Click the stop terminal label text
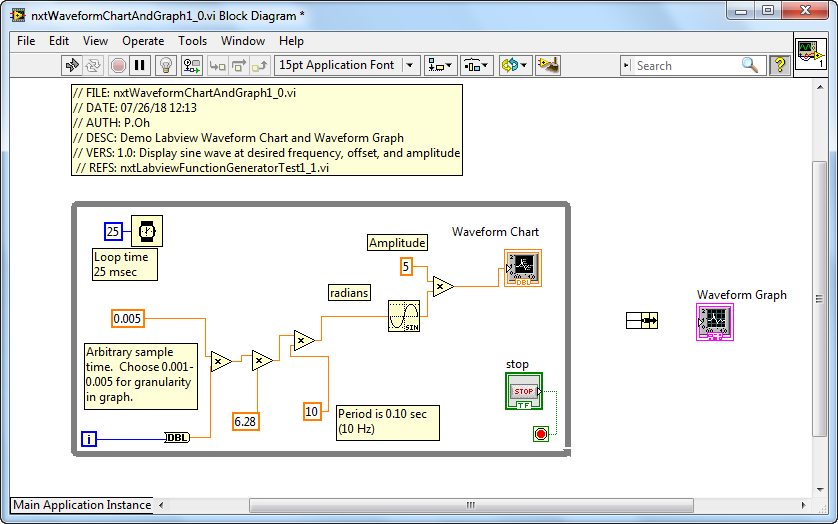 pyautogui.click(x=517, y=364)
